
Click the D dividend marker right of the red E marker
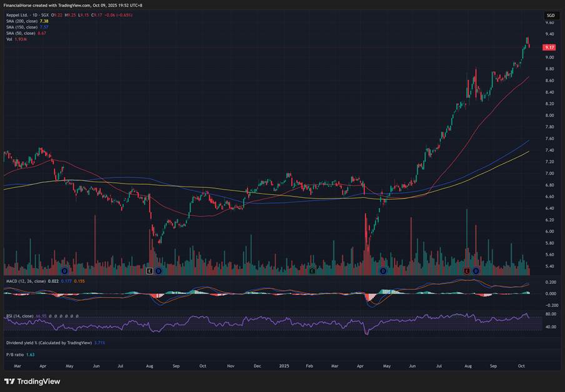[x=476, y=271]
